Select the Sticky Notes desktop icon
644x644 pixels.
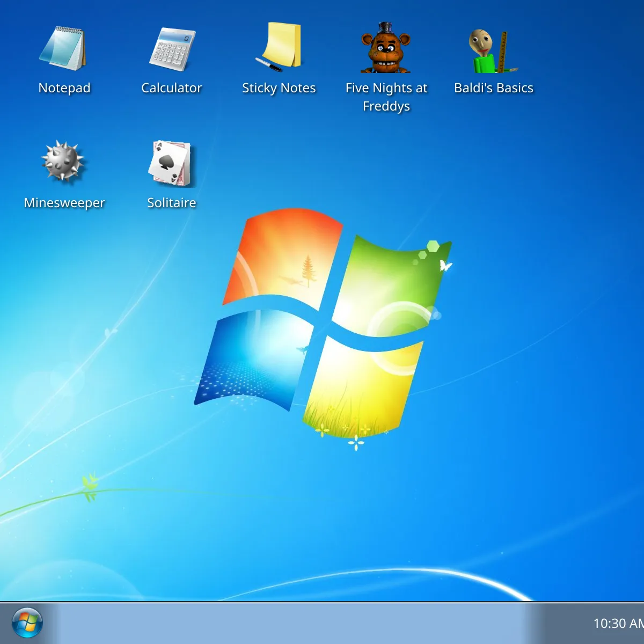(279, 47)
